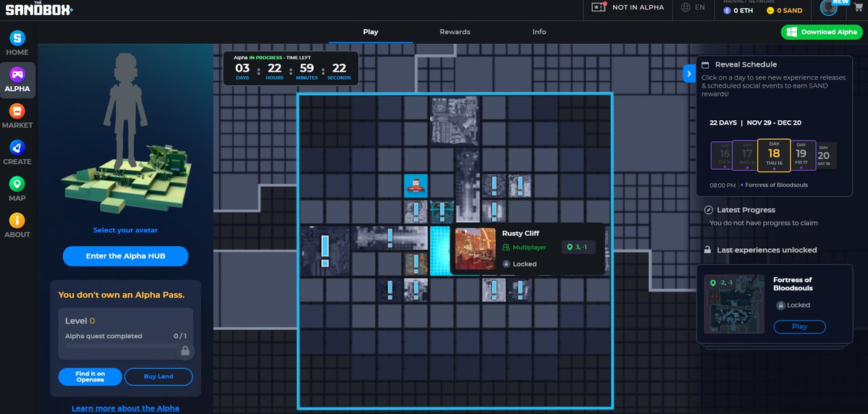Click Enter the Alpha HUB button

pos(125,256)
